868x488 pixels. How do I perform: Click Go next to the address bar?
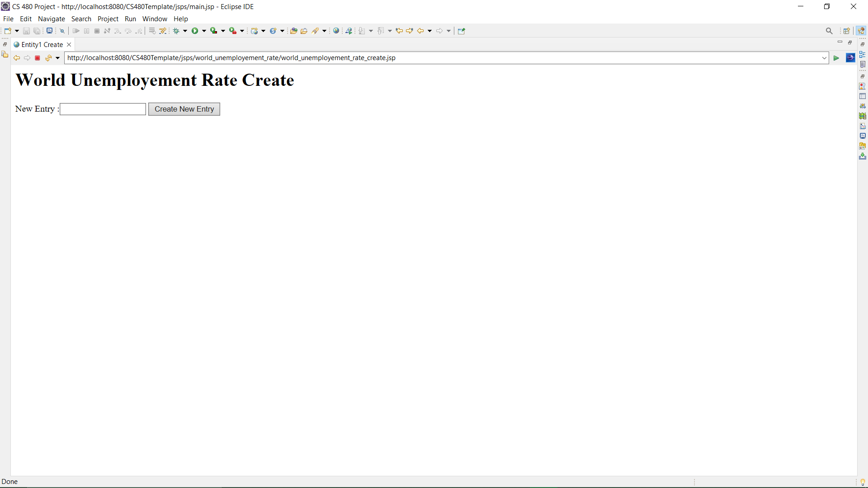click(836, 58)
